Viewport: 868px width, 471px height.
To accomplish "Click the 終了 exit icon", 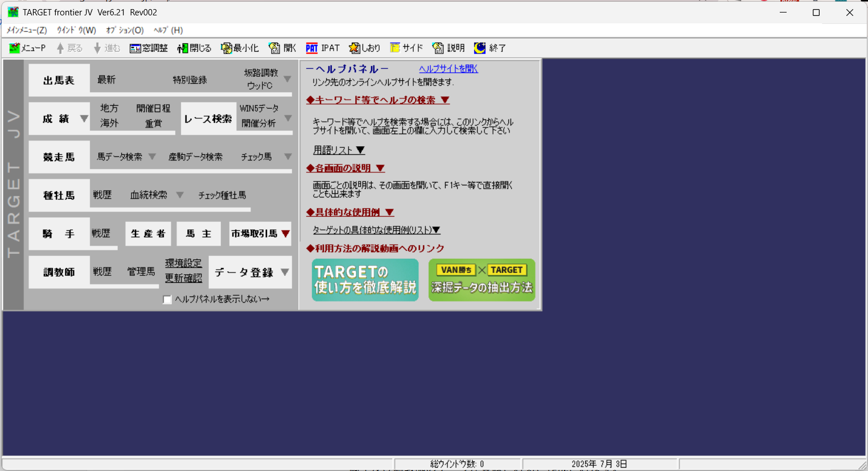I will coord(480,48).
